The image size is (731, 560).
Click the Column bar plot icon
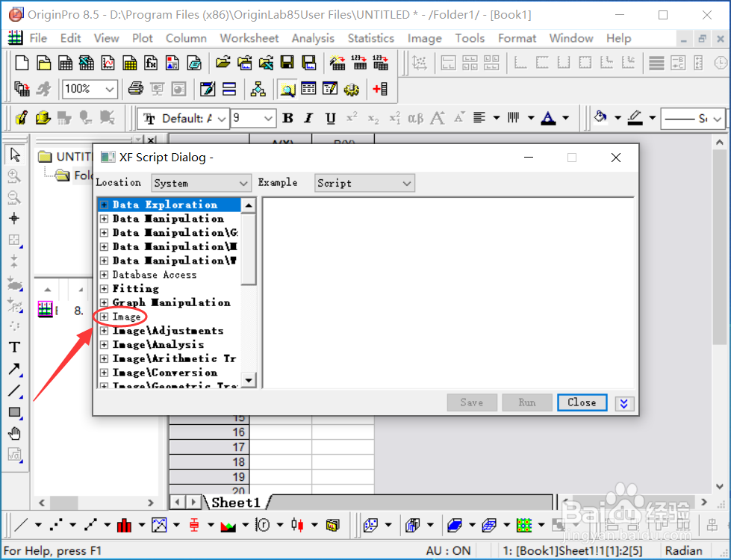tap(124, 526)
